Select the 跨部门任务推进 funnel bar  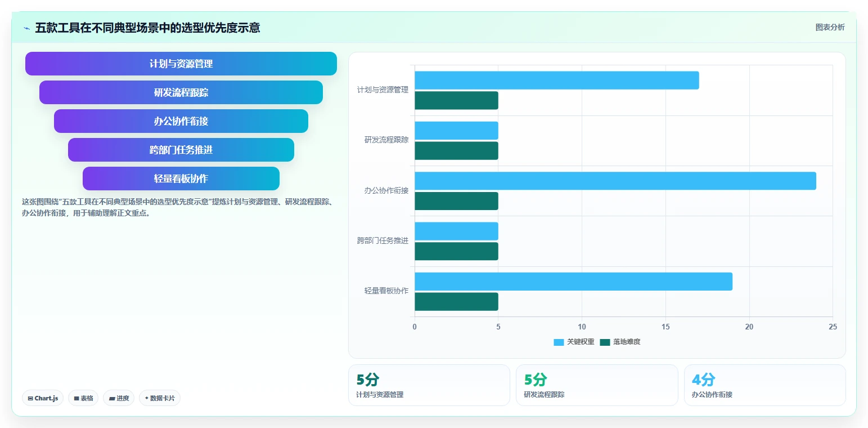(x=181, y=150)
